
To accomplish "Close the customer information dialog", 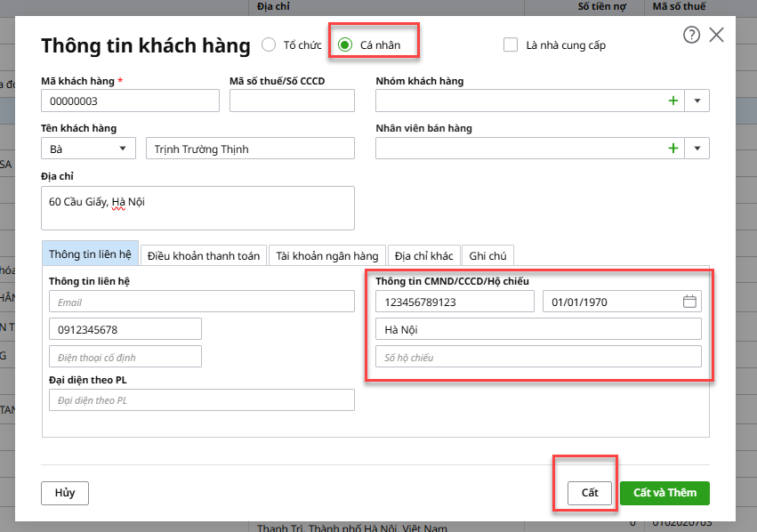I will (716, 35).
